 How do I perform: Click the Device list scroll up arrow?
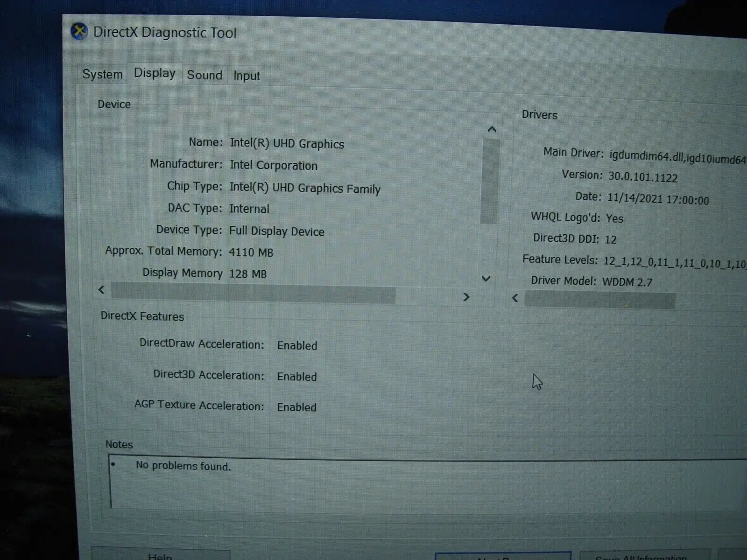point(492,129)
